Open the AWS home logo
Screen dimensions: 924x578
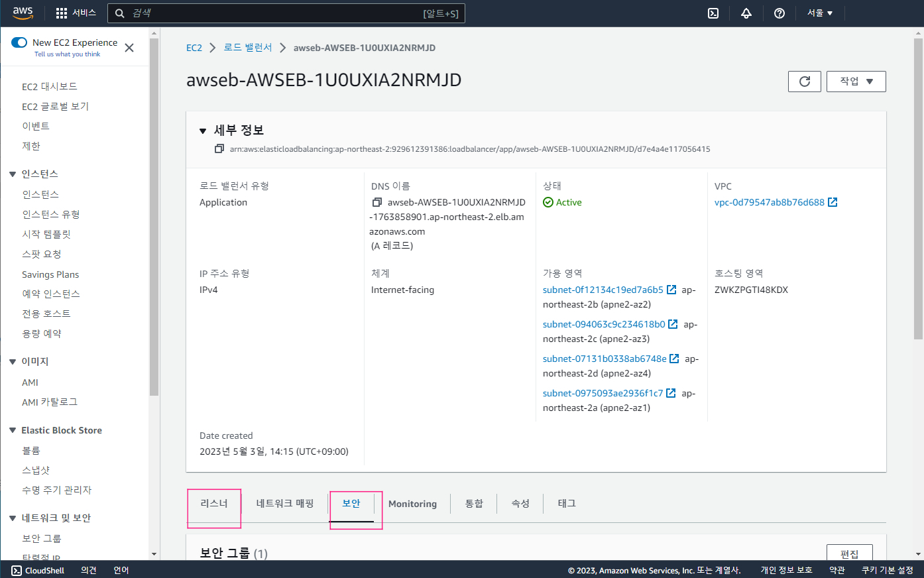click(23, 13)
